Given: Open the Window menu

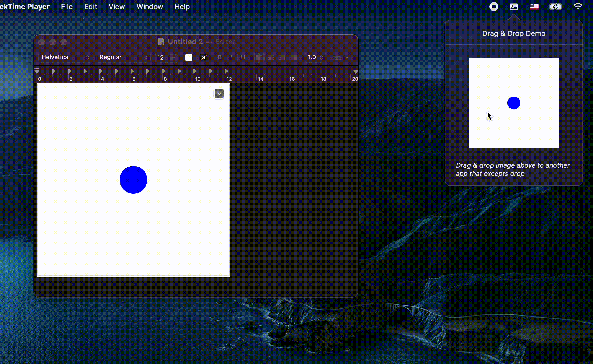Looking at the screenshot, I should click(x=149, y=7).
